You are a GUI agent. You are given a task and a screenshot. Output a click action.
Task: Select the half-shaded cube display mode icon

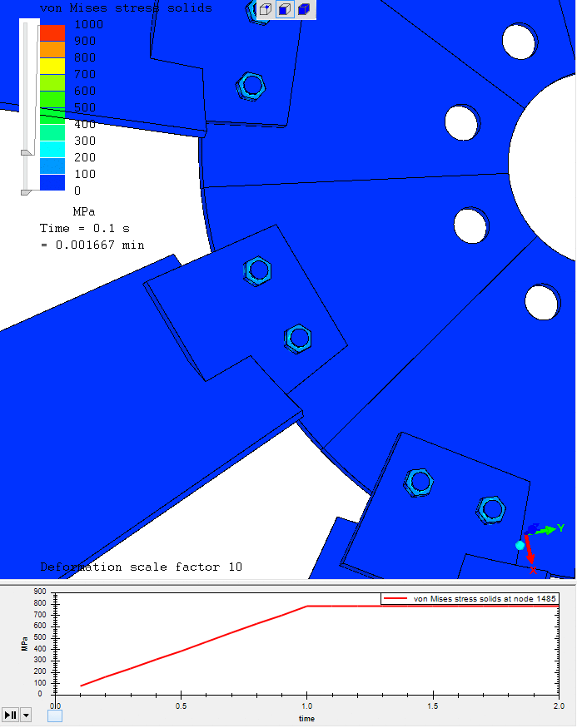coord(285,9)
